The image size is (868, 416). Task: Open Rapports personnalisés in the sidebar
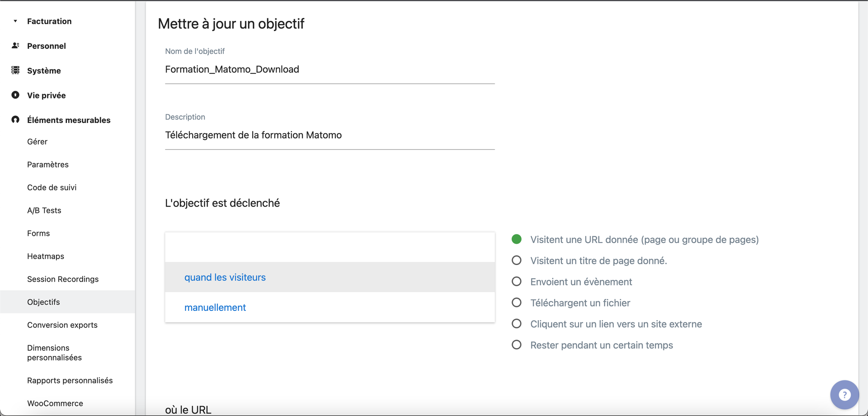point(70,380)
